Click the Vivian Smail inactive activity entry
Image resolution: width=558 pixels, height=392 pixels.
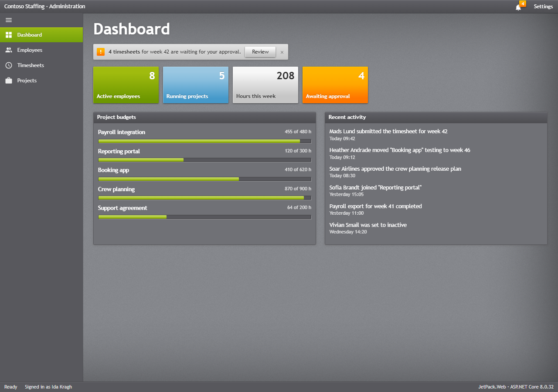point(368,228)
